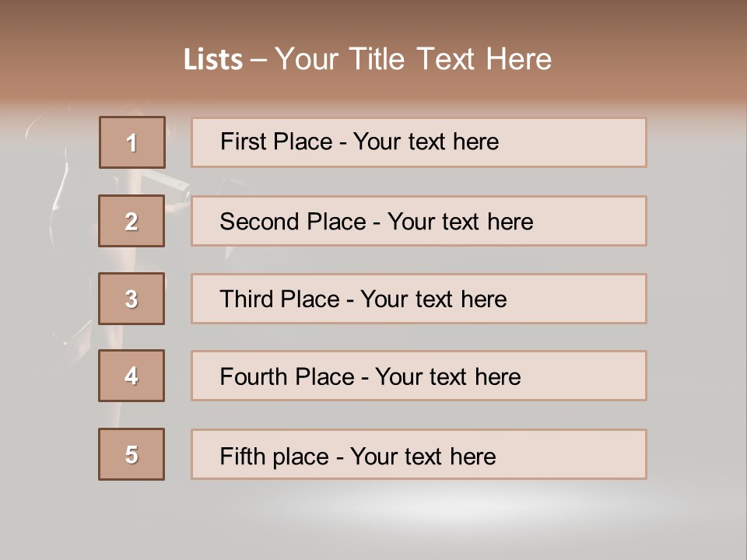
Task: Click the number 1 box
Action: pos(132,142)
